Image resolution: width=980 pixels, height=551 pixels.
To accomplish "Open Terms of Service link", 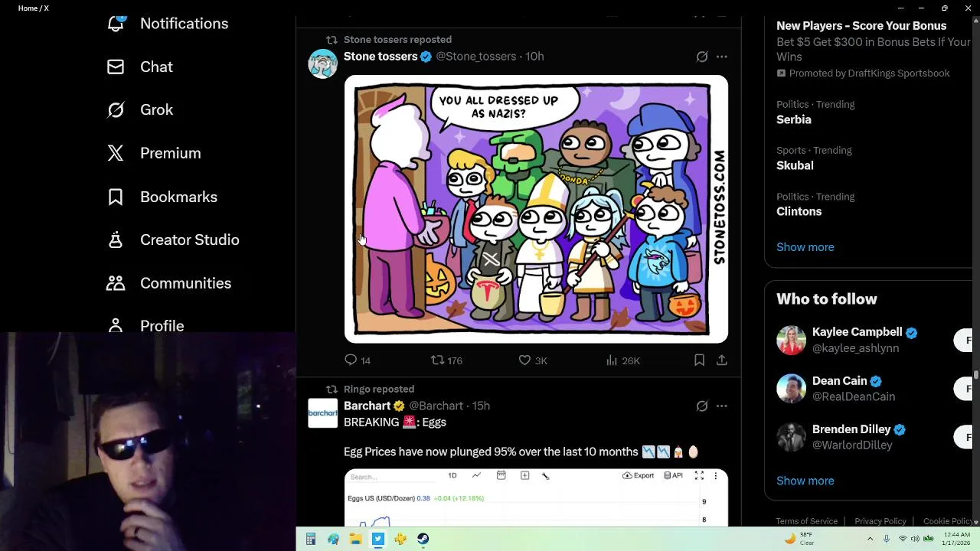I will coord(807,522).
